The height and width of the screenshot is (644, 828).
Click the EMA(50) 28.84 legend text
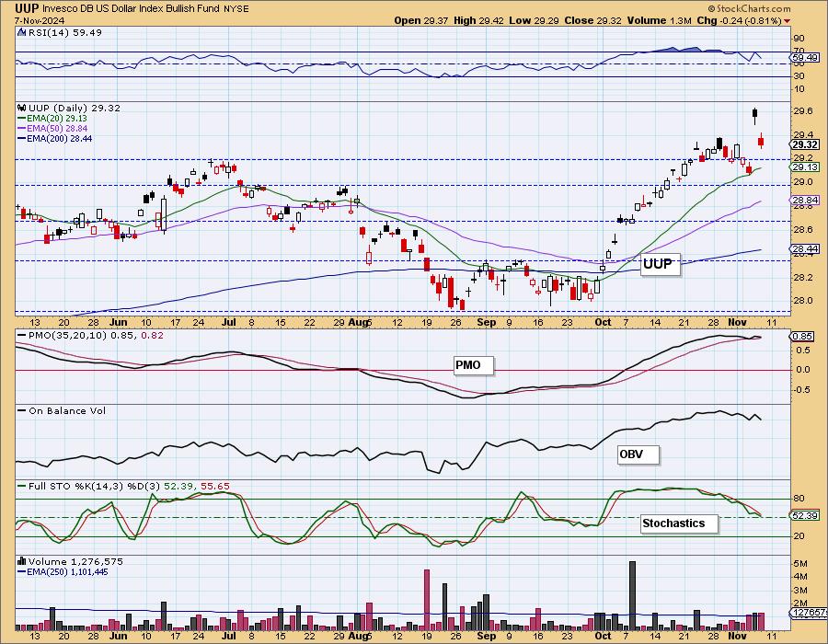(x=57, y=128)
